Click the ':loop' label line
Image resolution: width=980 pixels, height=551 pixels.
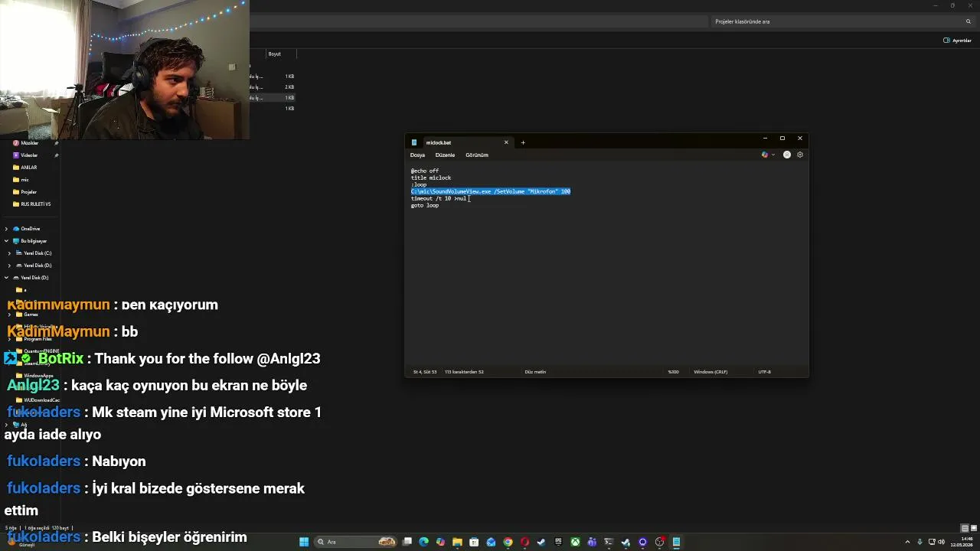click(x=419, y=184)
